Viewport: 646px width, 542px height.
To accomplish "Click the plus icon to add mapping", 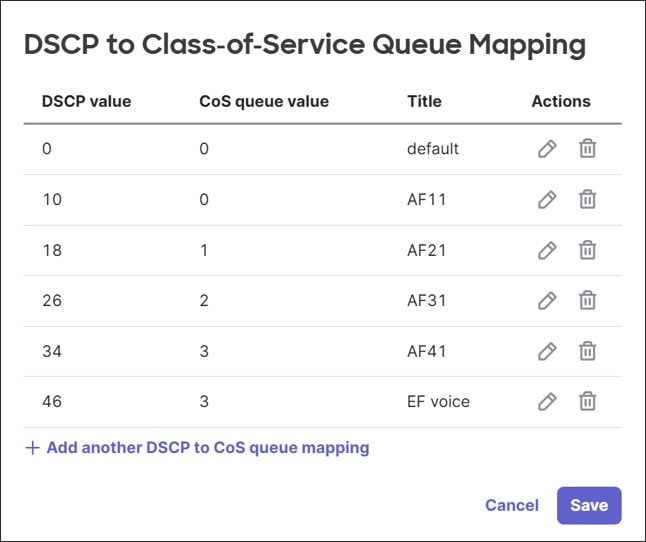I will tap(32, 448).
